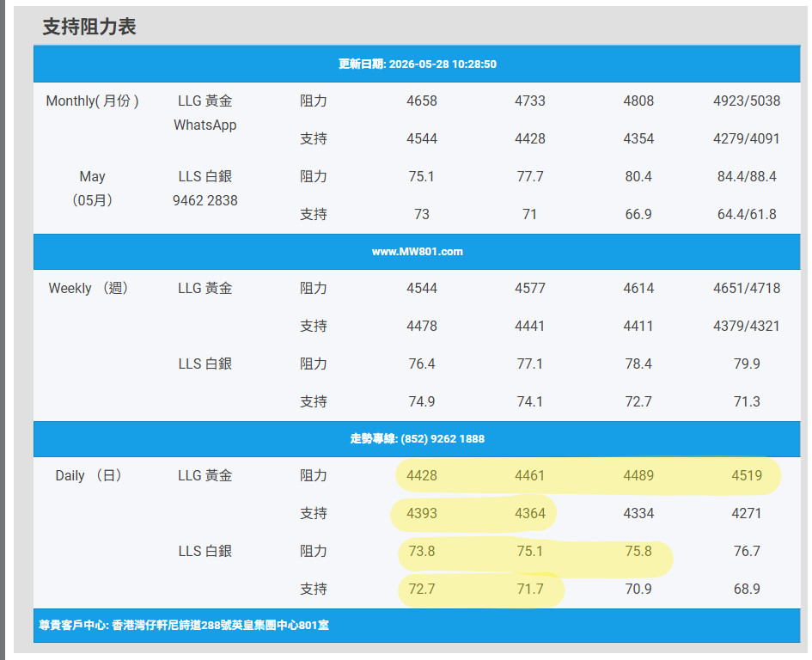
Task: Click the 支持阻力表 heading
Action: 89,27
